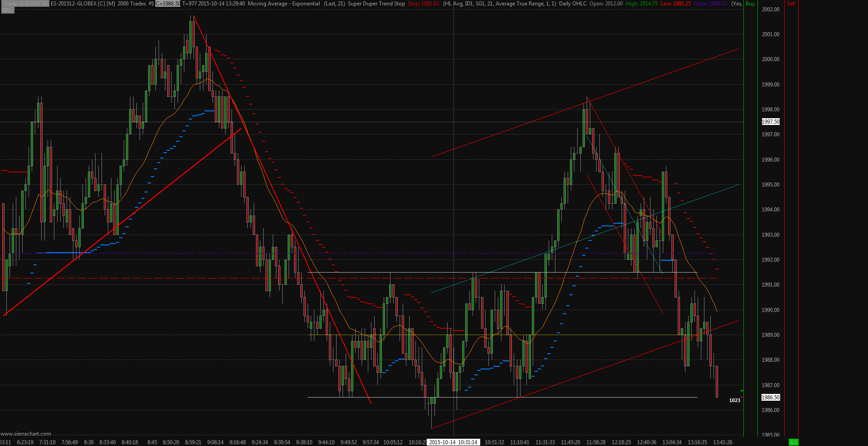868x446 pixels.
Task: Click the 1989.00 price scale label
Action: [x=771, y=335]
